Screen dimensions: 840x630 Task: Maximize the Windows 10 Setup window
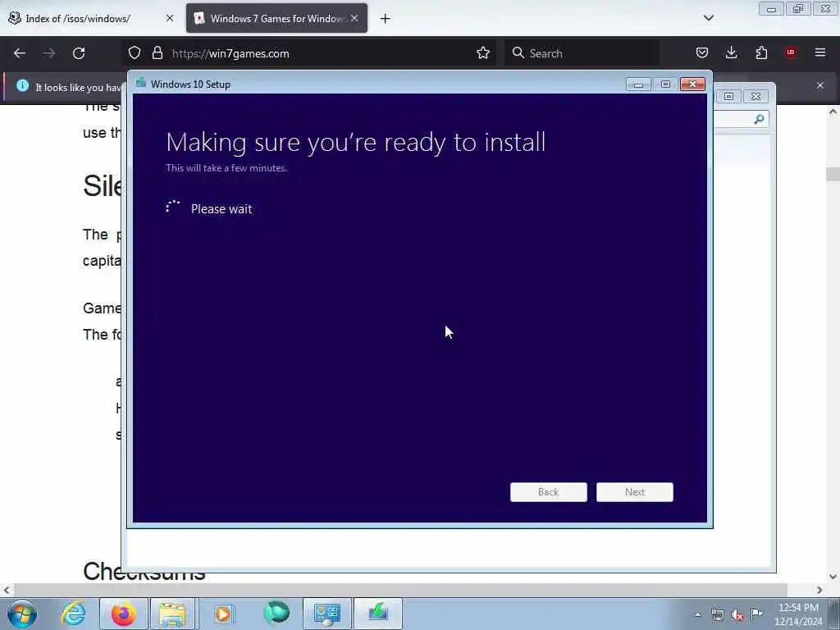pyautogui.click(x=665, y=84)
